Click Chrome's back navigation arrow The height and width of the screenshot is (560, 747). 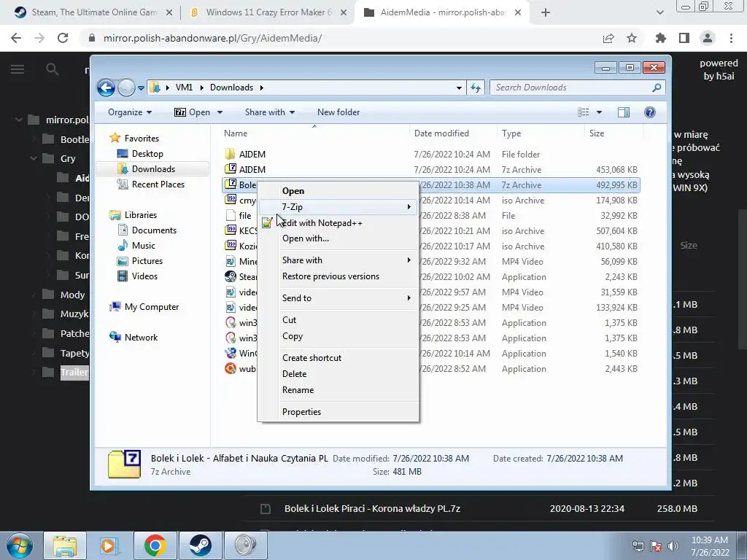[x=16, y=38]
